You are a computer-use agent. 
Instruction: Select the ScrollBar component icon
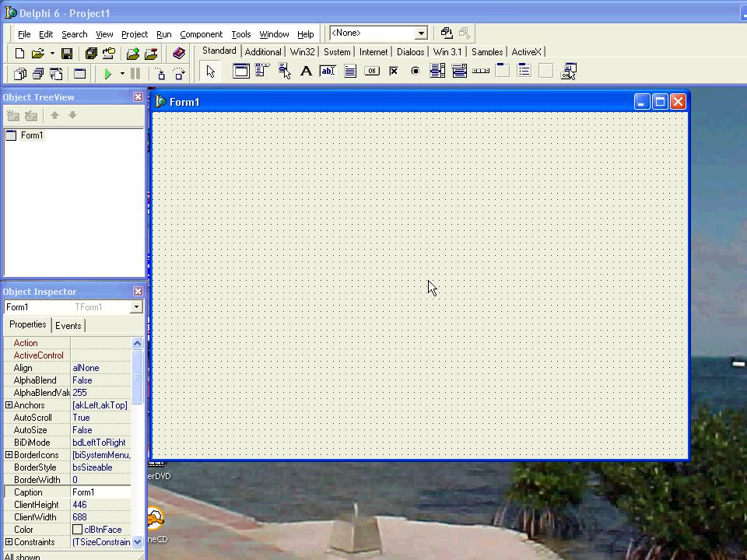pyautogui.click(x=481, y=72)
